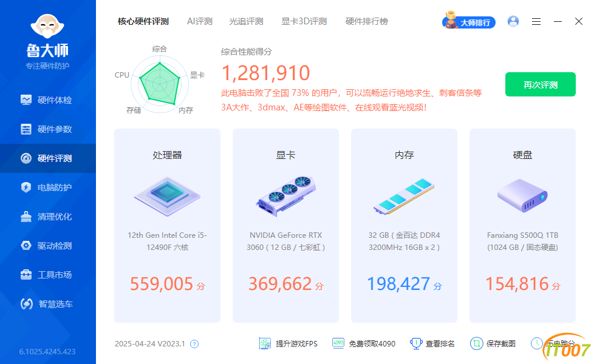The width and height of the screenshot is (594, 364).
Task: Open the 免费领取4090 link
Action: [372, 343]
